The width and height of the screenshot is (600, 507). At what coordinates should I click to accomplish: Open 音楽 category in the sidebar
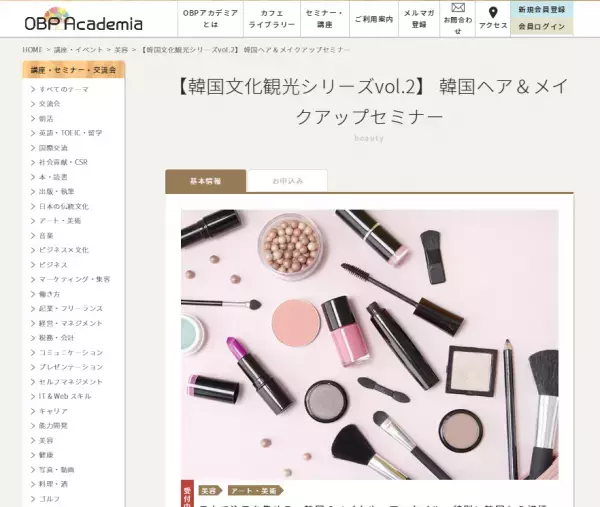(x=46, y=235)
